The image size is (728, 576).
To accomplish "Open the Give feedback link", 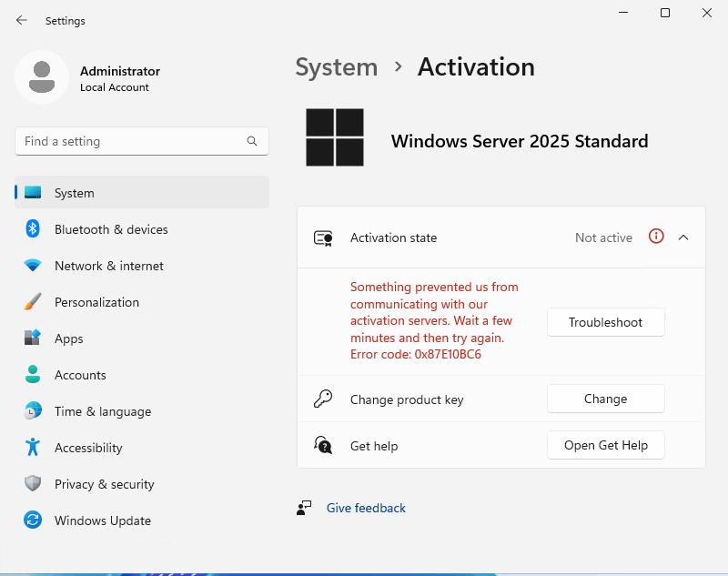I will coord(366,508).
